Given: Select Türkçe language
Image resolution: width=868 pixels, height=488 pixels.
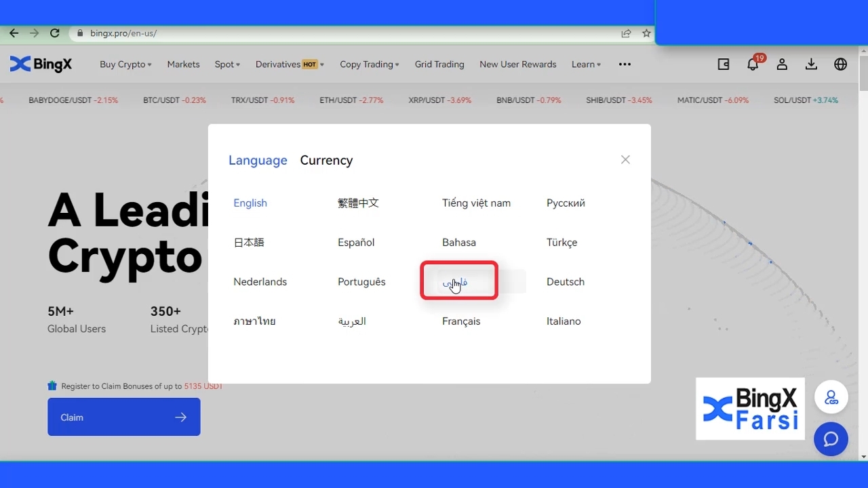Looking at the screenshot, I should pos(562,243).
